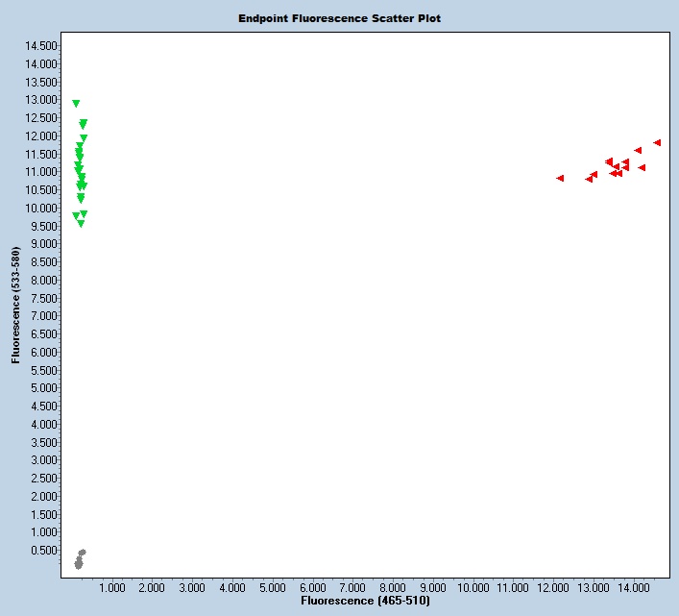Click the rightmost red triangle data point
This screenshot has width=679, height=616.
(657, 142)
